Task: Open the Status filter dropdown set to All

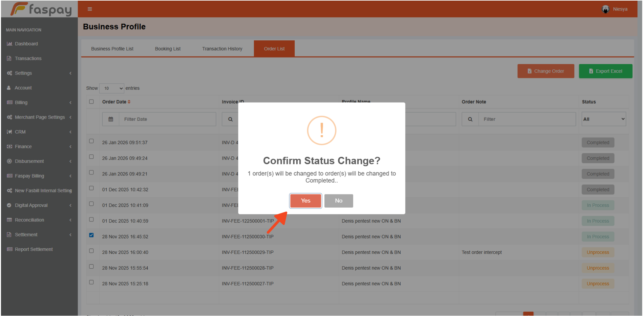Action: click(604, 119)
